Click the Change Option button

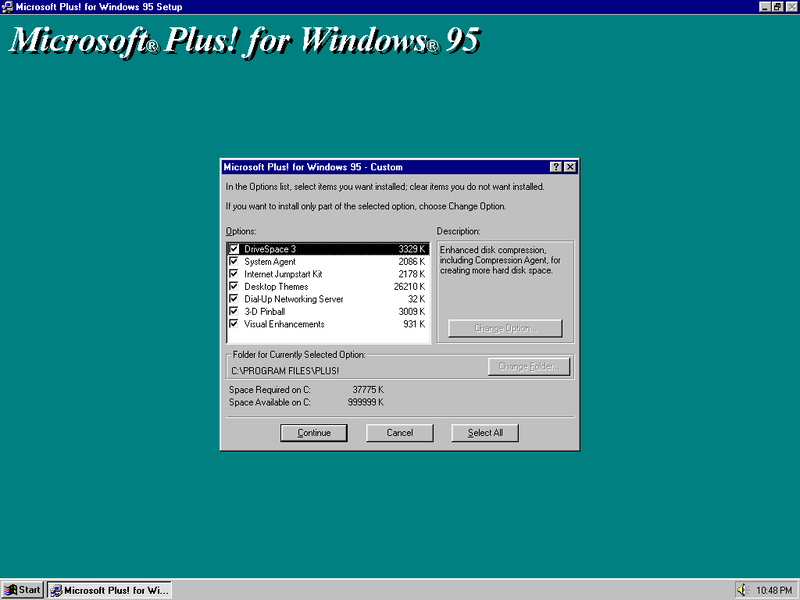pyautogui.click(x=506, y=328)
